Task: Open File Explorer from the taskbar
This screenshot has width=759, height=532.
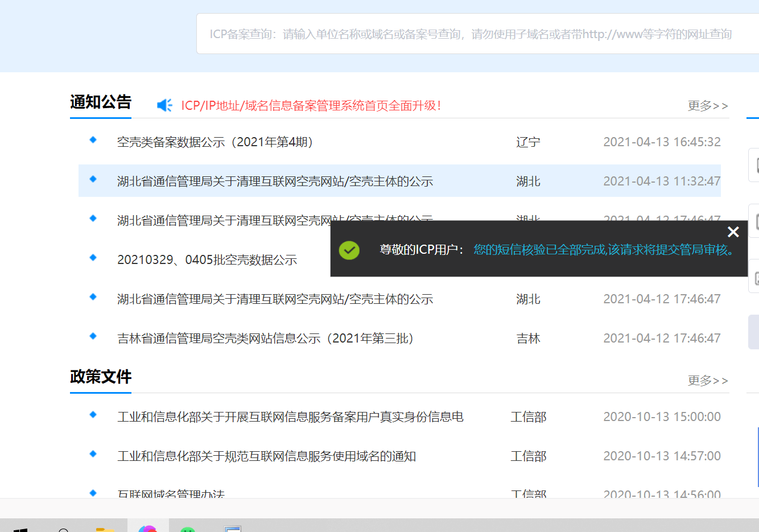Action: 105,529
